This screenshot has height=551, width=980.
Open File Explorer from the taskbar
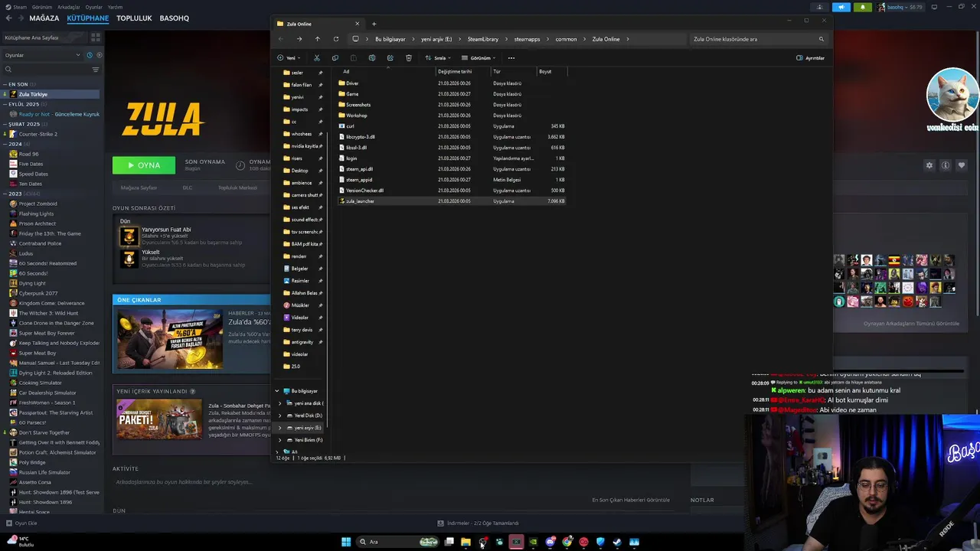click(x=465, y=542)
